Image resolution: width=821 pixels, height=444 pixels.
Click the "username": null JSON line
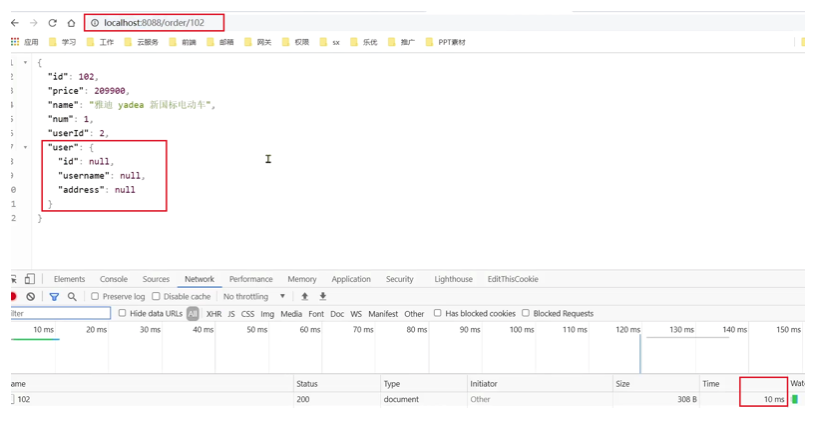tap(101, 175)
